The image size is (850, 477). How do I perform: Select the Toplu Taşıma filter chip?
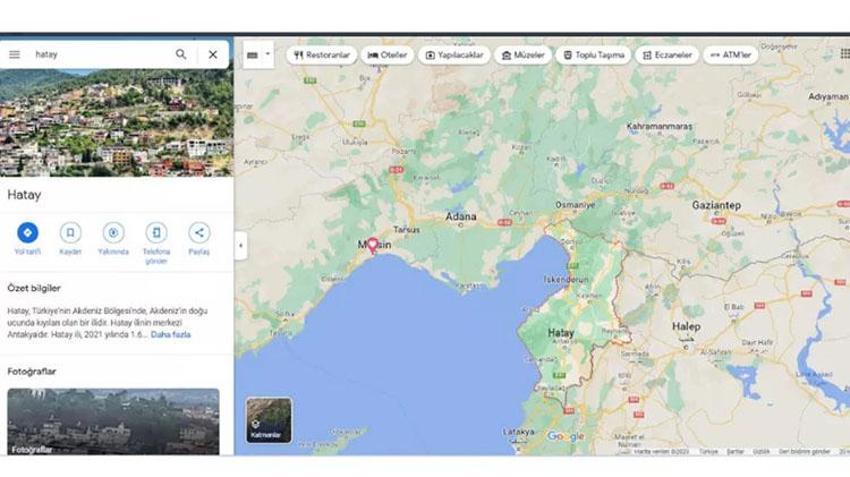coord(594,55)
